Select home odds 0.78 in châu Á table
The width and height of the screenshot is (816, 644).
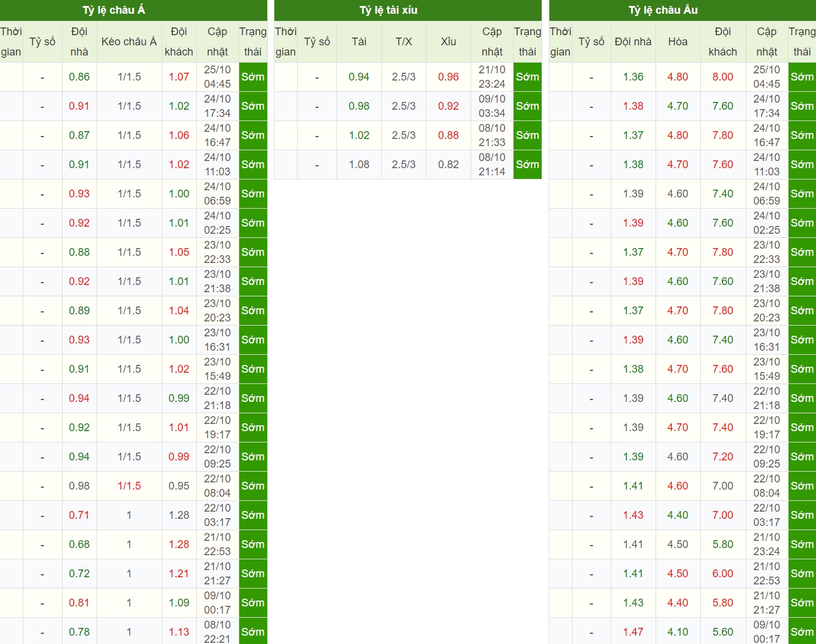pos(79,632)
